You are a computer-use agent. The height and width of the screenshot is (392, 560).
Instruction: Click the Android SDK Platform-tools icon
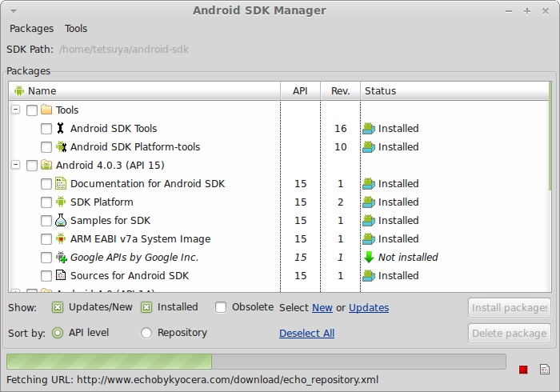[x=61, y=146]
